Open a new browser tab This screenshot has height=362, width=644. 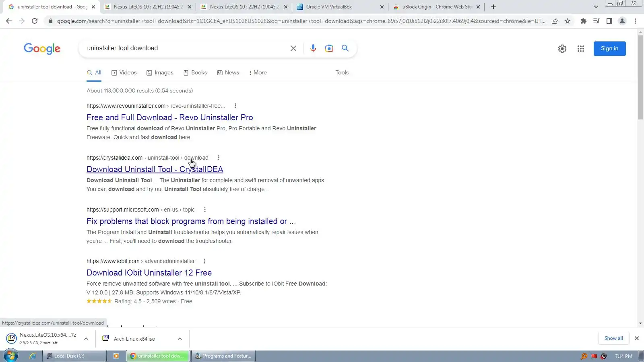tap(493, 7)
